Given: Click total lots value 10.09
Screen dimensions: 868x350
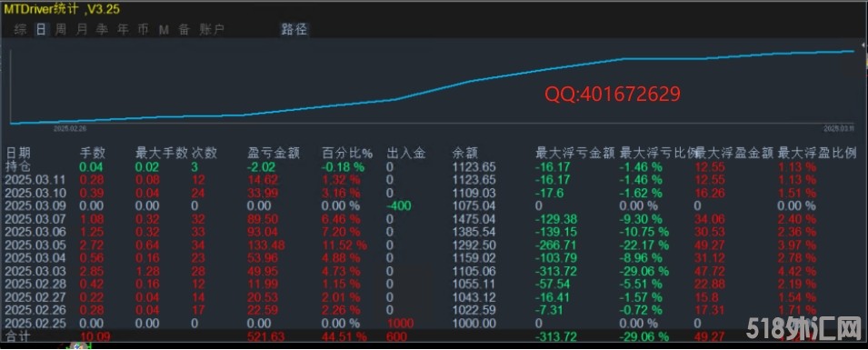Looking at the screenshot, I should pyautogui.click(x=95, y=336).
